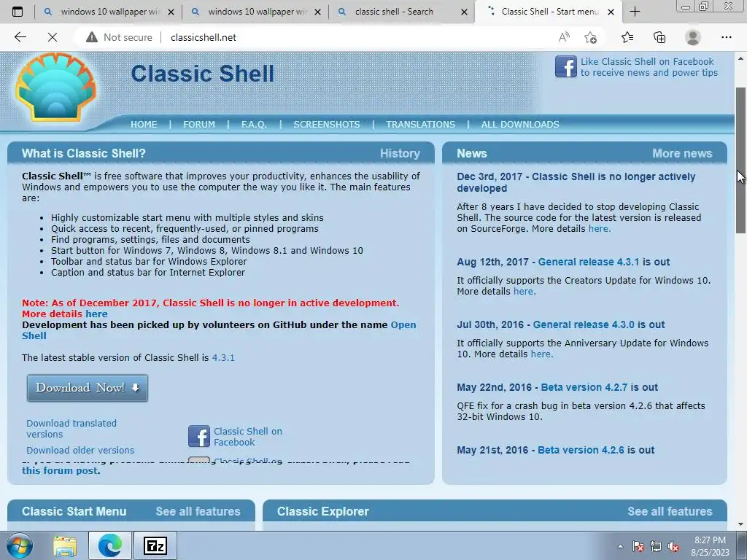Open General release 4.3.0 news link
This screenshot has height=560, width=747.
pos(584,324)
